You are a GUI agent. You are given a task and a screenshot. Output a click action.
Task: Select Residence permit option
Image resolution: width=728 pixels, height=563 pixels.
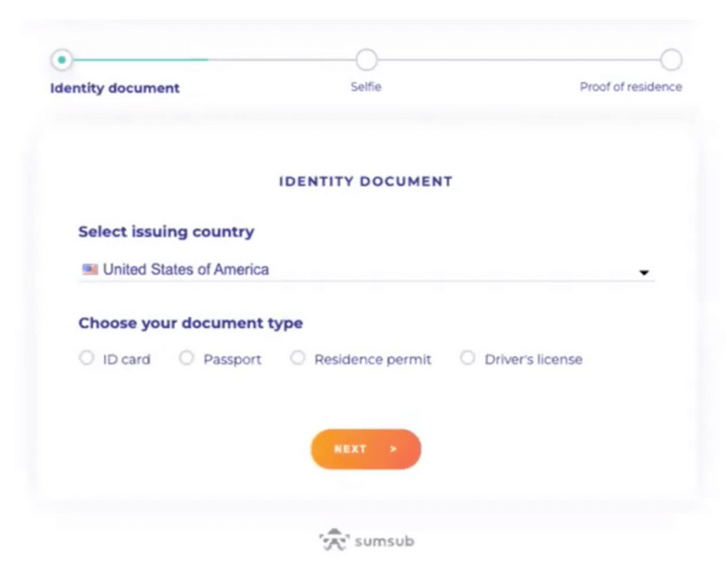tap(297, 357)
